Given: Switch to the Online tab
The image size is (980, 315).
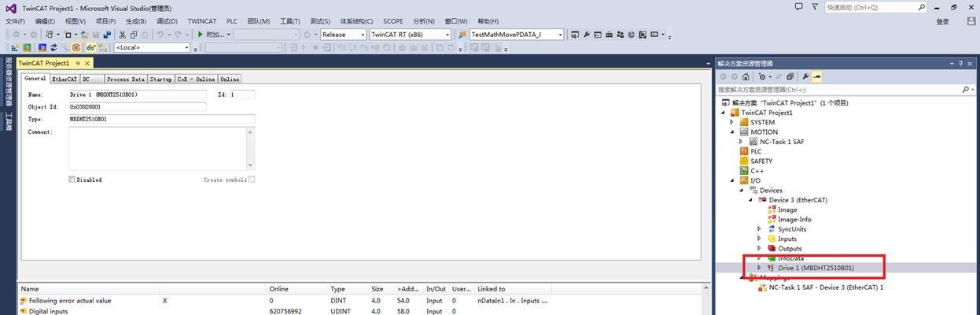Looking at the screenshot, I should pos(230,80).
